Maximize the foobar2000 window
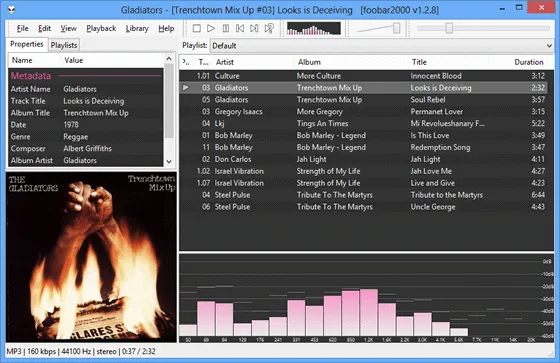The height and width of the screenshot is (363, 560). pyautogui.click(x=519, y=8)
